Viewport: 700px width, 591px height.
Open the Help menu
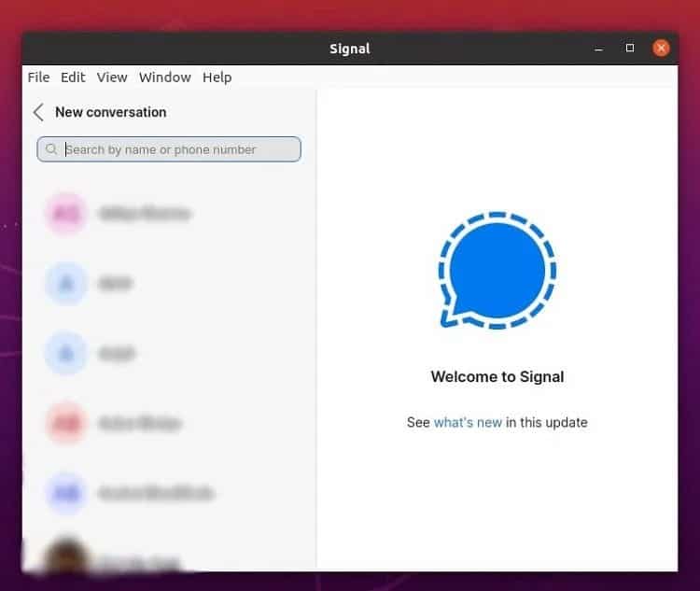click(x=217, y=77)
